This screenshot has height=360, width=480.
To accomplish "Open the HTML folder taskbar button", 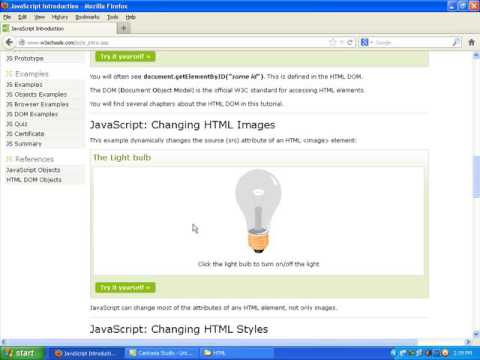I will pos(237,353).
